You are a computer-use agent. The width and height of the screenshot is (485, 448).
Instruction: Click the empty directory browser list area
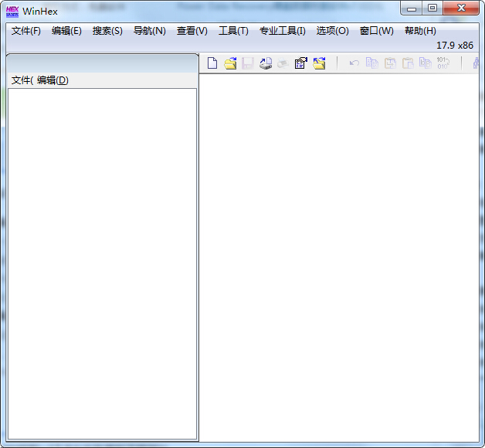102,263
